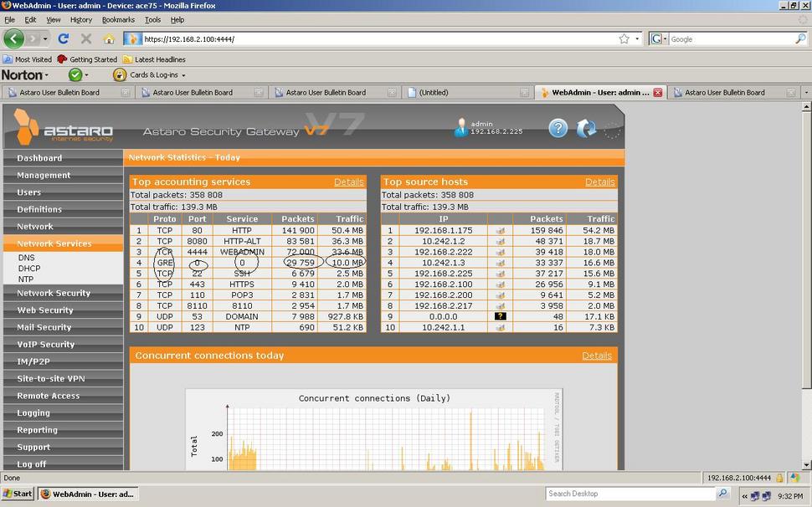
Task: Click the DOMAIN service cell
Action: (x=242, y=316)
